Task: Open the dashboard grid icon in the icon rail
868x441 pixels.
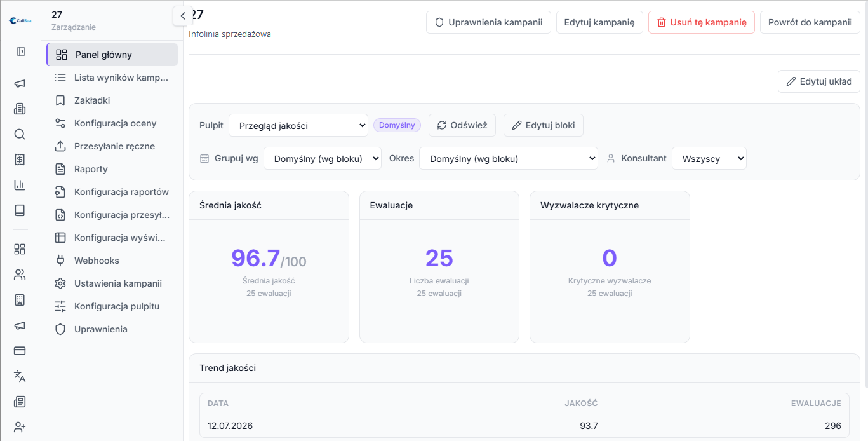Action: (x=20, y=249)
